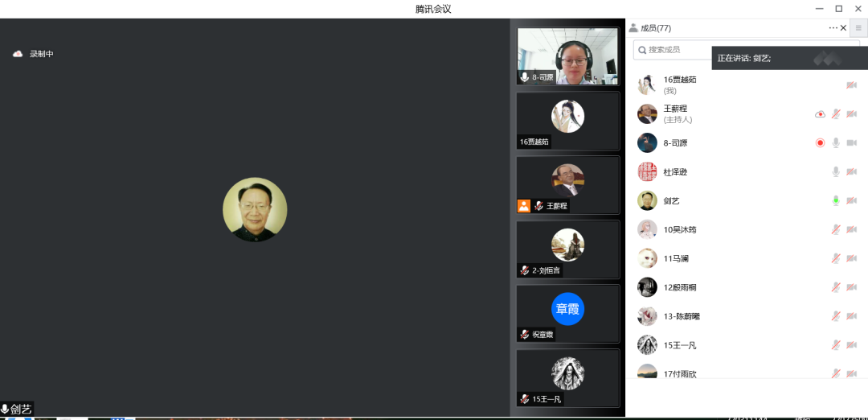Click the cloud recording icon beside 王薪程
Image resolution: width=868 pixels, height=420 pixels.
pos(820,114)
